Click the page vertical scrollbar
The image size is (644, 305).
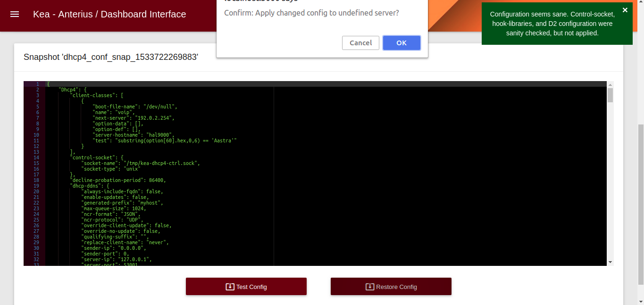640,204
